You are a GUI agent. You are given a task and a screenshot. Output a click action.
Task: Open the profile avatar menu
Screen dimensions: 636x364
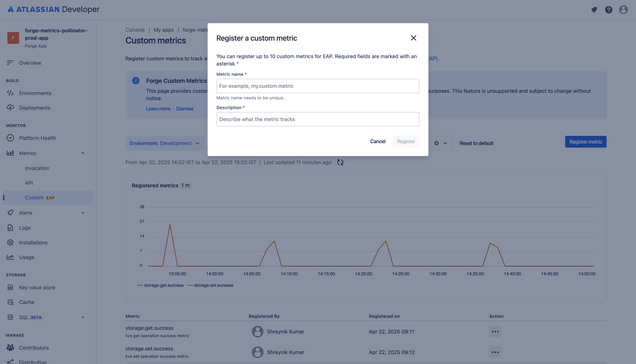coord(623,10)
